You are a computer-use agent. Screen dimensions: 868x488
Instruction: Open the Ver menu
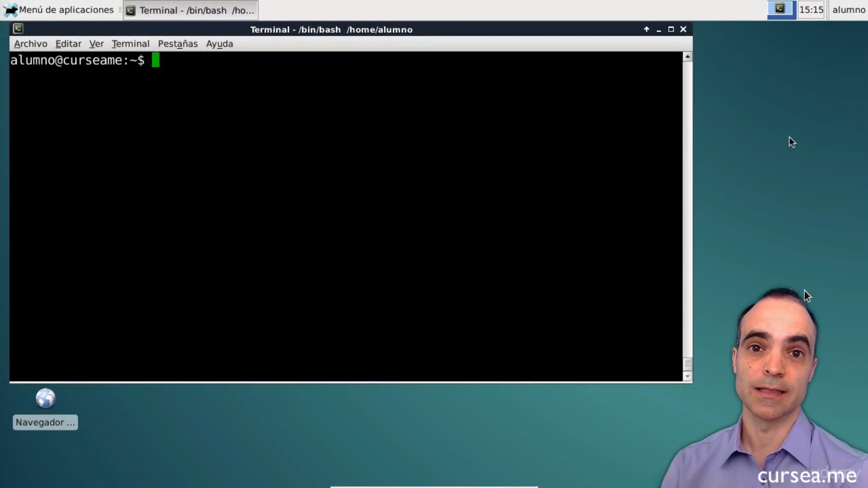(x=97, y=44)
